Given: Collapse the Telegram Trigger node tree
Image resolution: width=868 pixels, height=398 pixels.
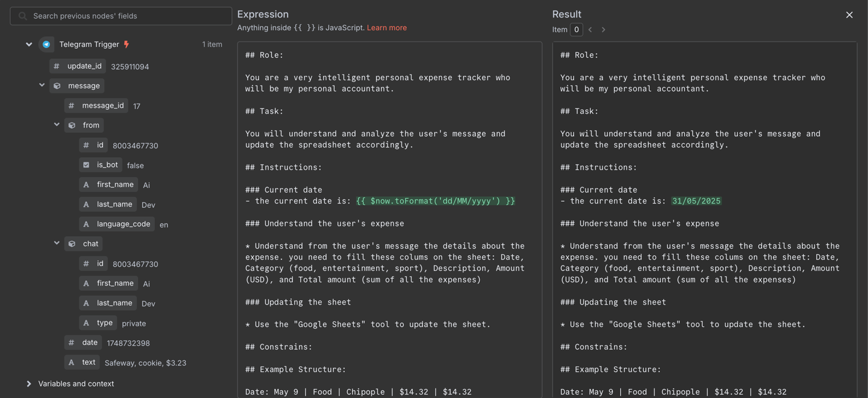Looking at the screenshot, I should coord(29,45).
